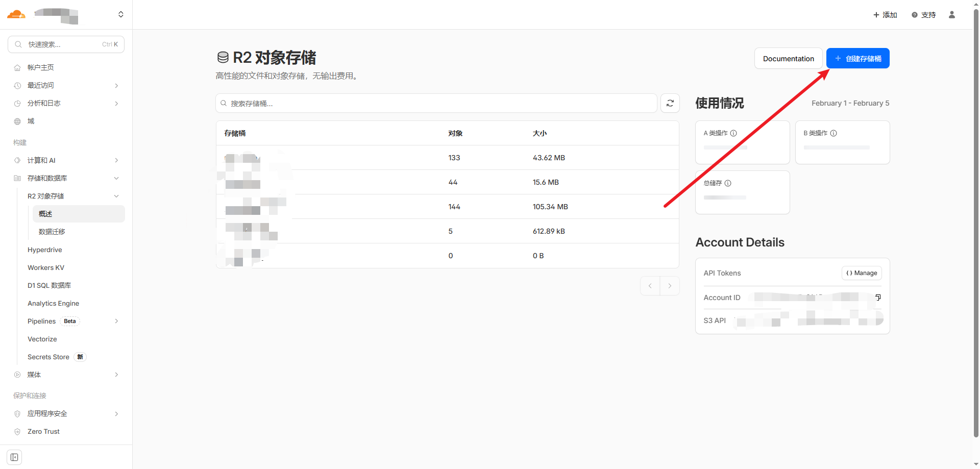The height and width of the screenshot is (469, 980).
Task: Collapse the R2 对象存储 submenu chevron
Action: (x=116, y=196)
